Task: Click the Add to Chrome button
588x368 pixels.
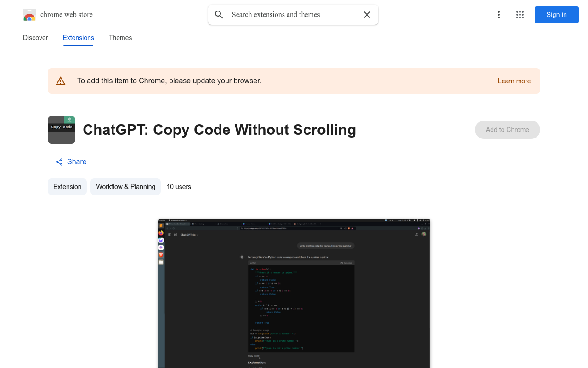Action: click(508, 130)
